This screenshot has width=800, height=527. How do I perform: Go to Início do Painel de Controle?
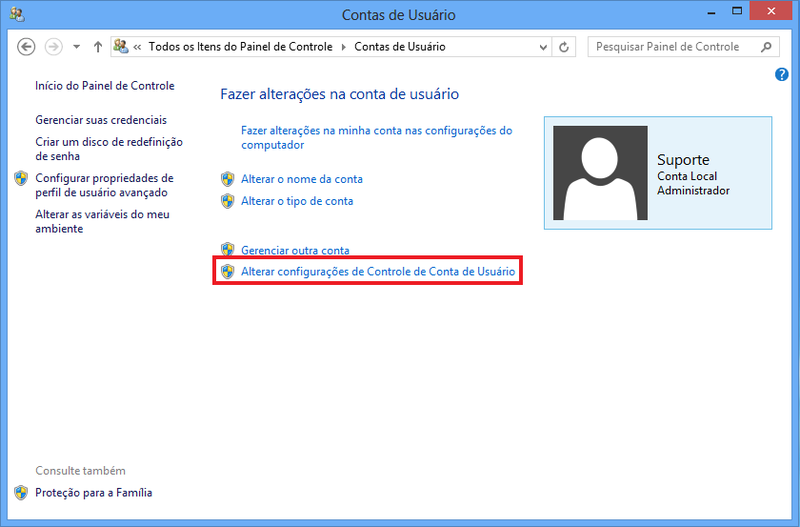coord(105,86)
